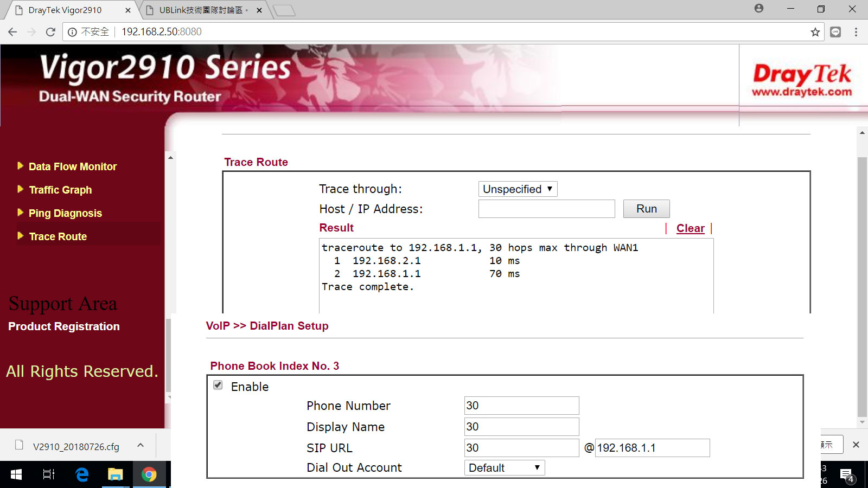
Task: Reload the page with the refresh icon
Action: coord(50,32)
